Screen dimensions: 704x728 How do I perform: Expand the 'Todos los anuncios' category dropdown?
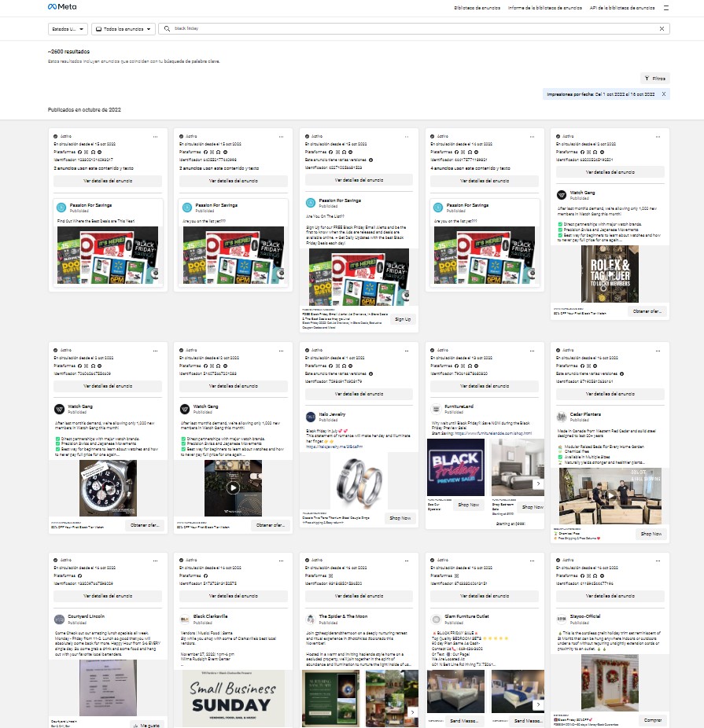(x=123, y=28)
